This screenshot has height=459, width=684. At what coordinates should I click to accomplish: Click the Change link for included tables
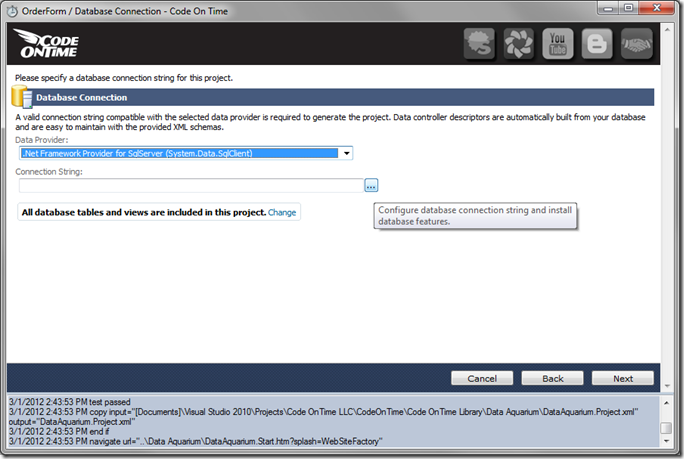[x=282, y=212]
